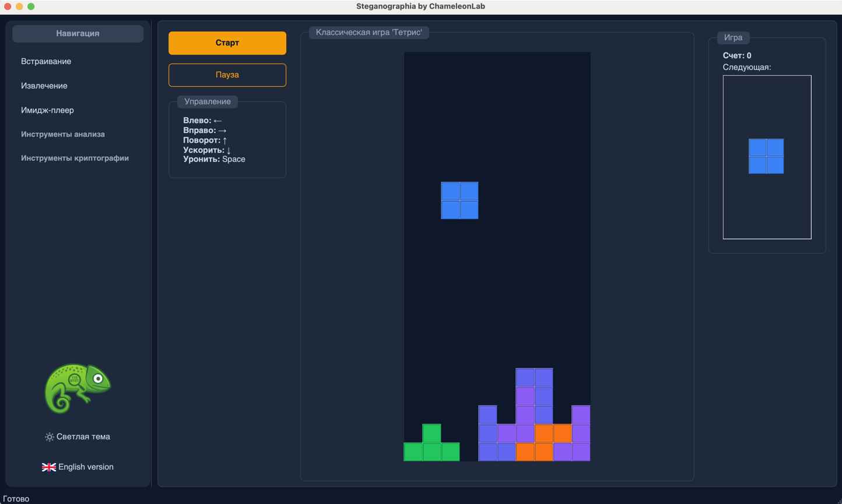Click the orange landed blocks in the stack
This screenshot has height=504, width=842.
click(x=543, y=443)
